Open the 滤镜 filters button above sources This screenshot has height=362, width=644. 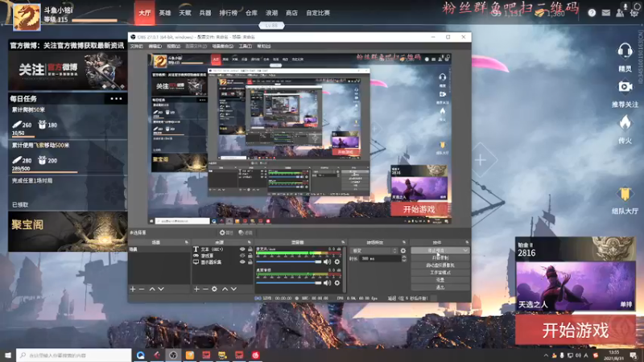tap(246, 232)
